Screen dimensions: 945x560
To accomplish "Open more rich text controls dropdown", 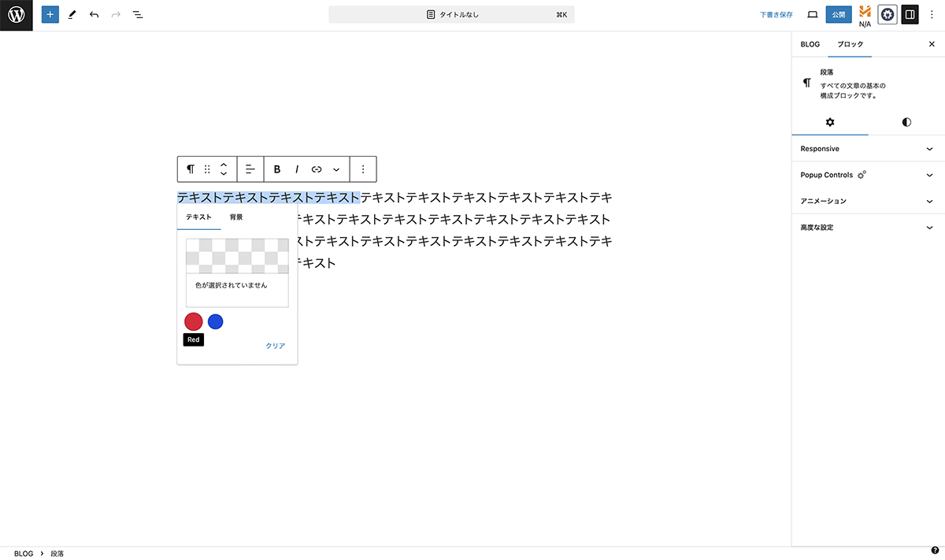I will point(336,169).
